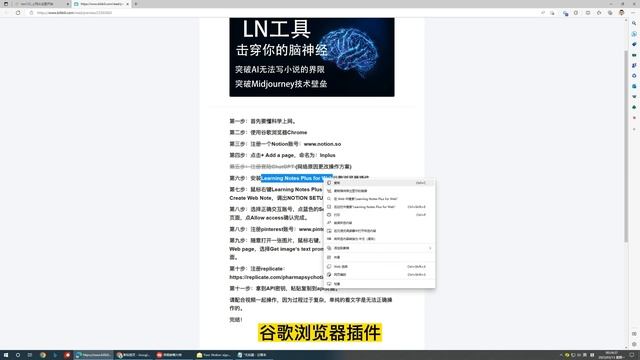This screenshot has width=640, height=360.
Task: Open Task View on taskbar
Action: (x=30, y=355)
